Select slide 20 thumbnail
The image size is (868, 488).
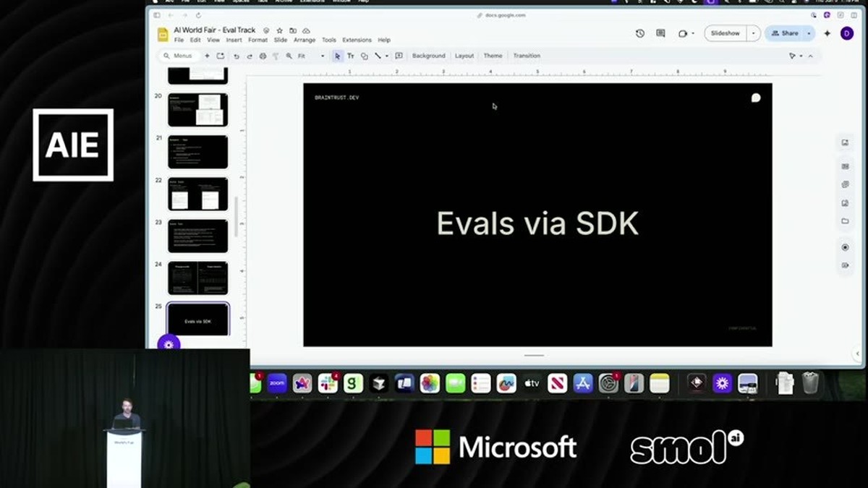pos(197,110)
